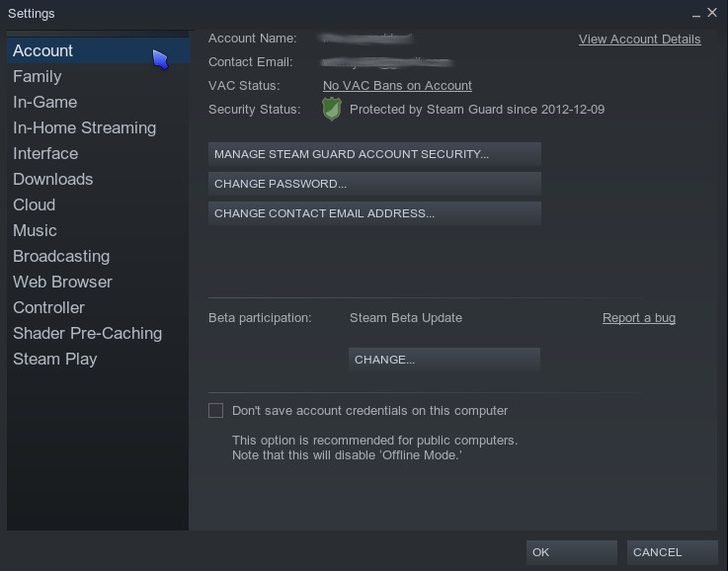Open the Family settings category
728x571 pixels.
coord(99,77)
